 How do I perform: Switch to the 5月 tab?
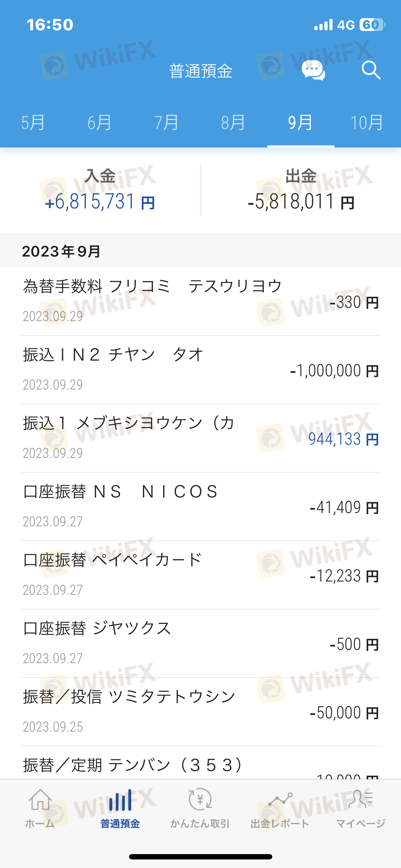(x=33, y=123)
